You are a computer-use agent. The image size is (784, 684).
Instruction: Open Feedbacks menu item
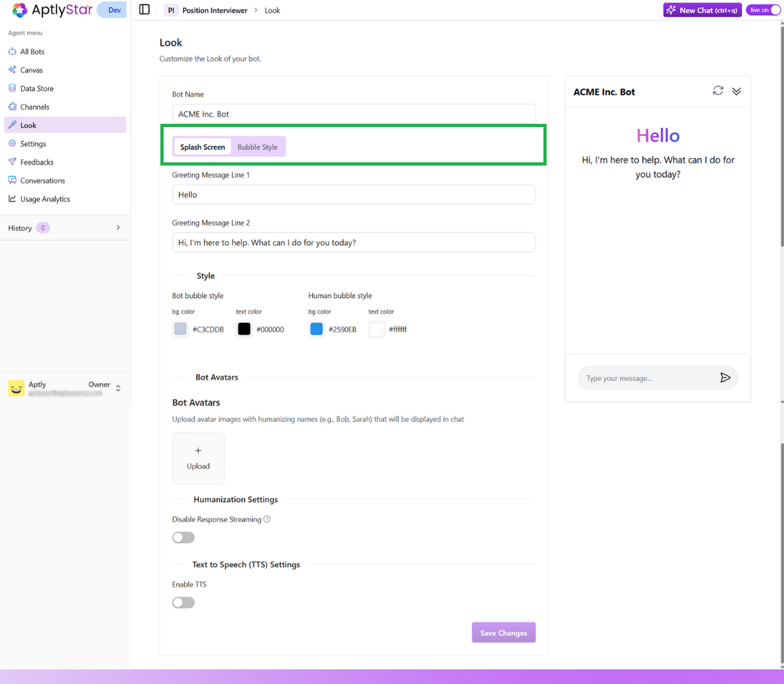click(x=65, y=162)
